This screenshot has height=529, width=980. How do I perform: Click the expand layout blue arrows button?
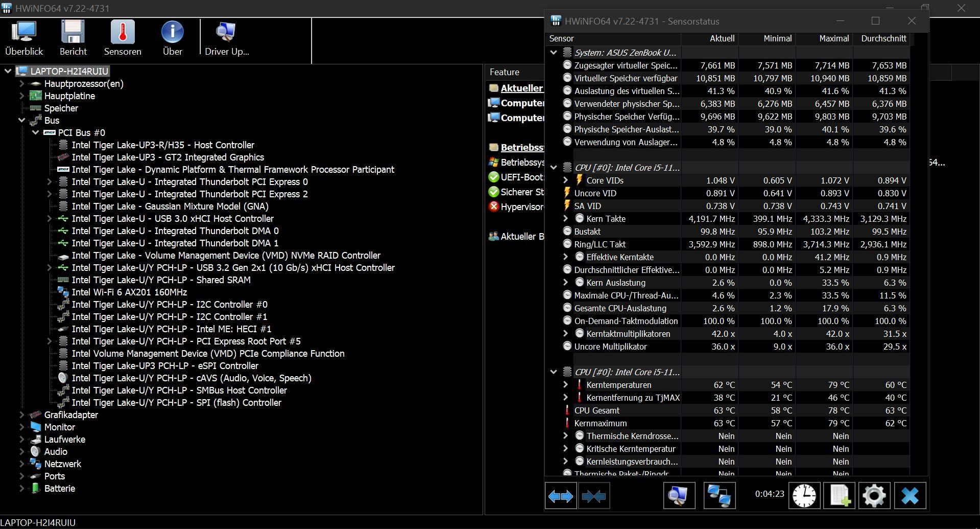(561, 496)
